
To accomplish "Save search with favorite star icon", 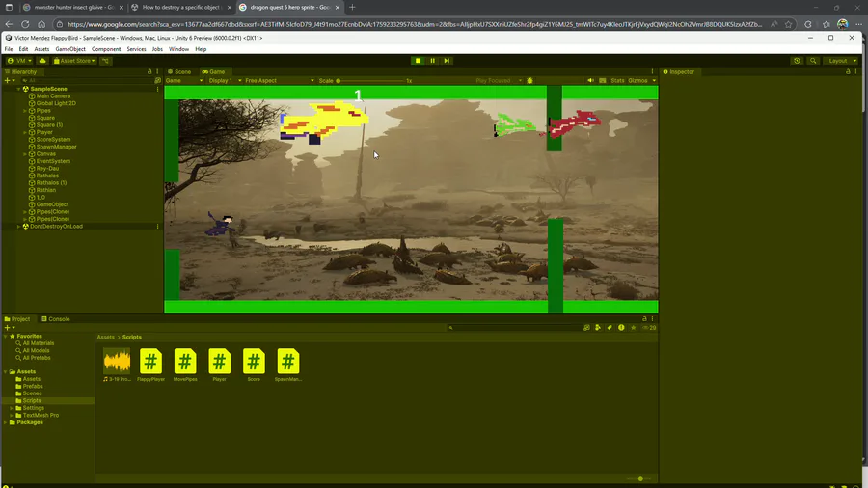I will point(634,328).
